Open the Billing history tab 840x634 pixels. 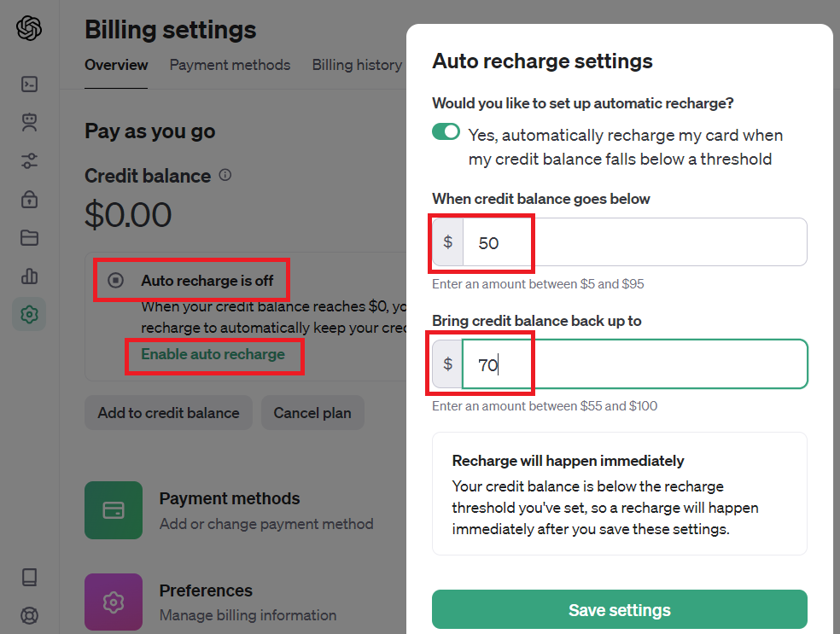357,65
